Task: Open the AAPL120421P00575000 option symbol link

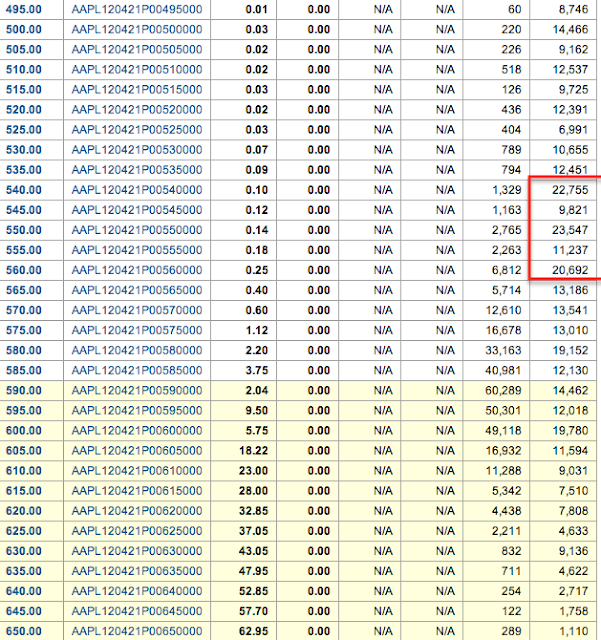Action: tap(137, 330)
